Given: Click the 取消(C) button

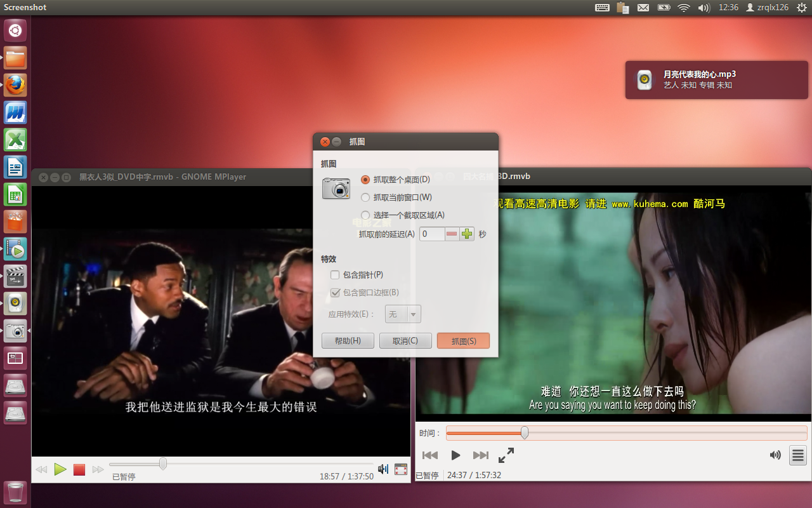Looking at the screenshot, I should point(405,341).
